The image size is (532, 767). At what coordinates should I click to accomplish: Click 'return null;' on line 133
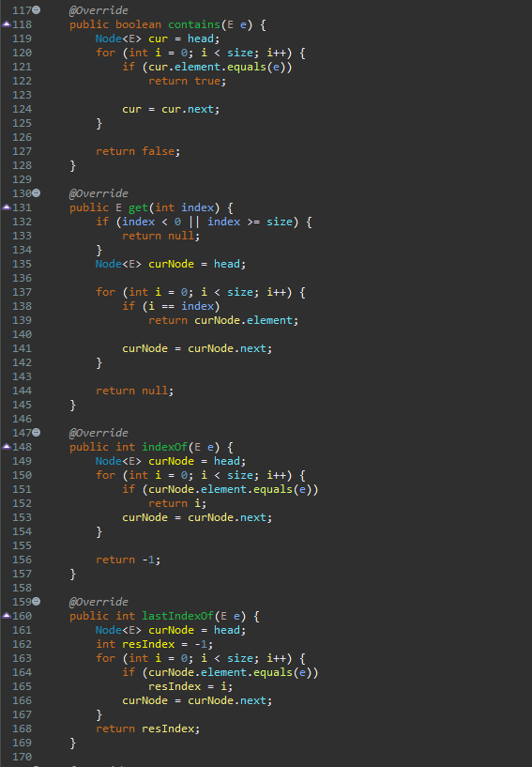click(160, 236)
